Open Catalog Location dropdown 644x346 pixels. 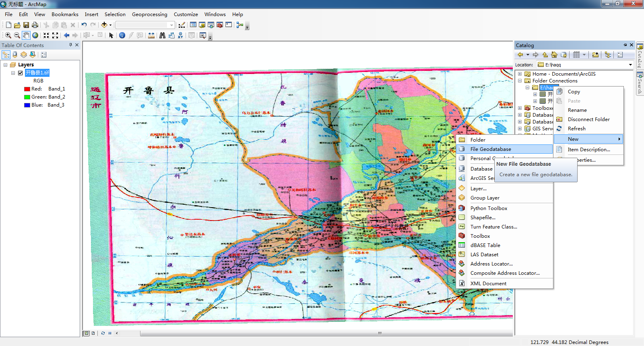[x=630, y=65]
